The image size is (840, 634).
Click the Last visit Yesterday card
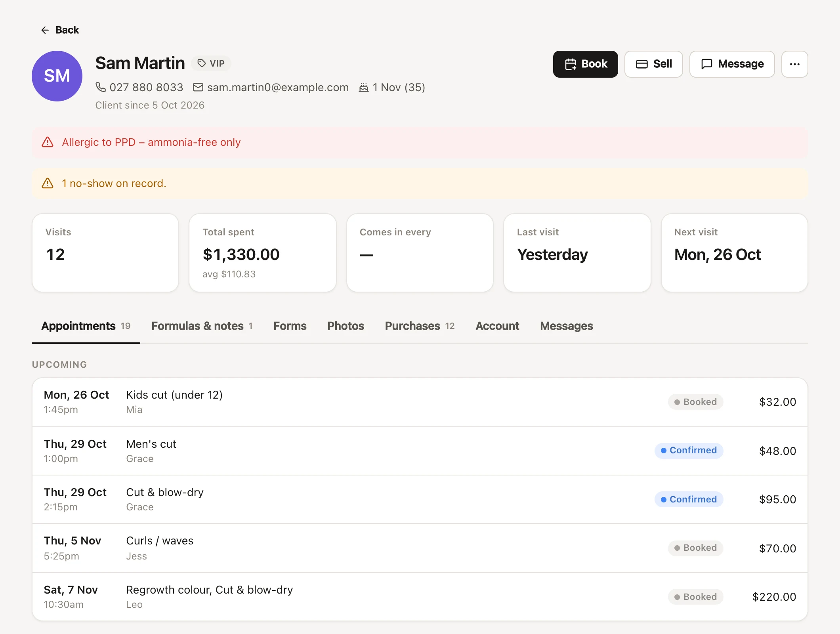coord(577,253)
